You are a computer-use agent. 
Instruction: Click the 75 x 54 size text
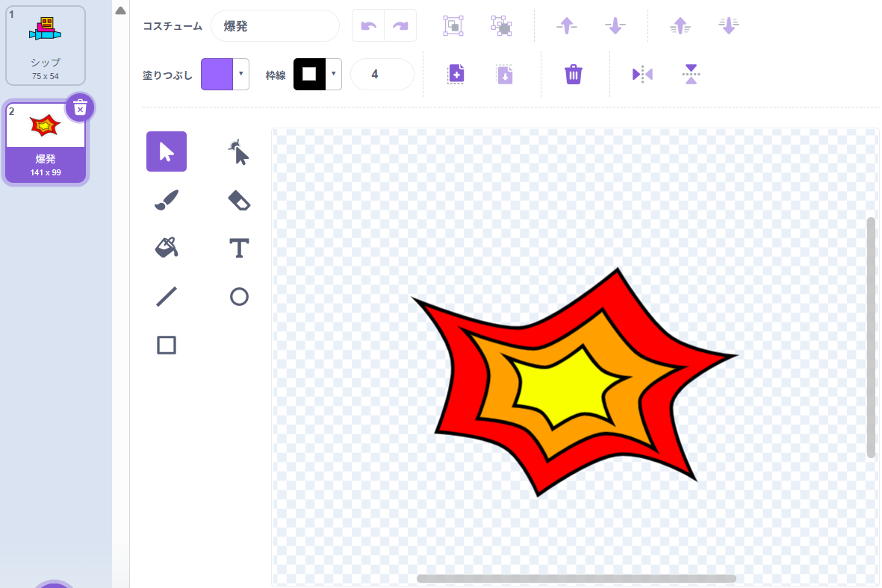(46, 76)
